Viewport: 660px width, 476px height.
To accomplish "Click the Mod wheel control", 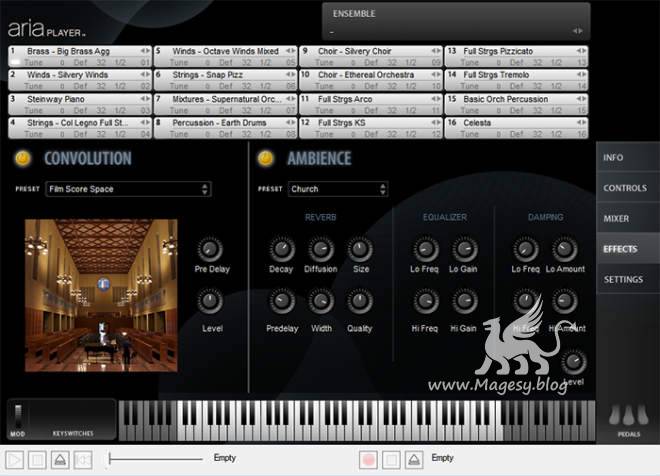I will [18, 417].
